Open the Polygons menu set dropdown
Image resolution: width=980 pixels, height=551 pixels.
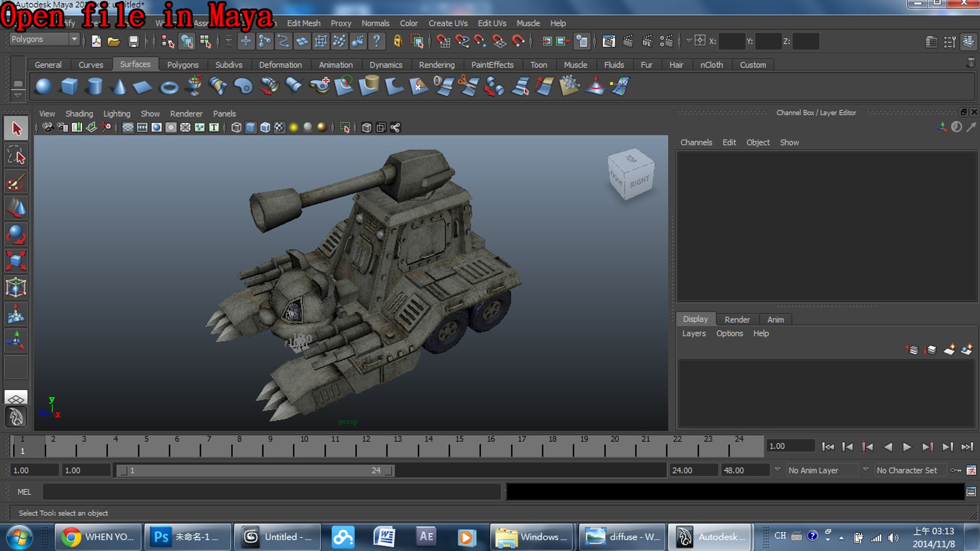point(75,39)
